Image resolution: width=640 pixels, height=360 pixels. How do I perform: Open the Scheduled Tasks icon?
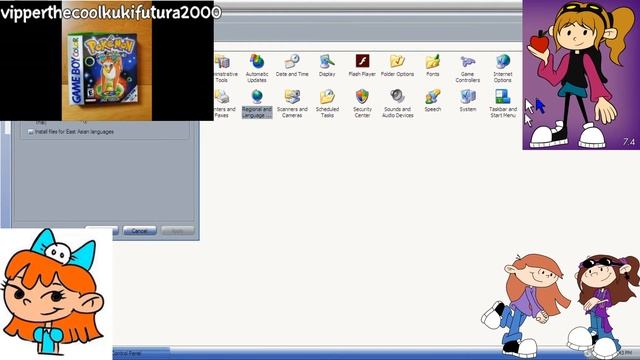coord(327,103)
